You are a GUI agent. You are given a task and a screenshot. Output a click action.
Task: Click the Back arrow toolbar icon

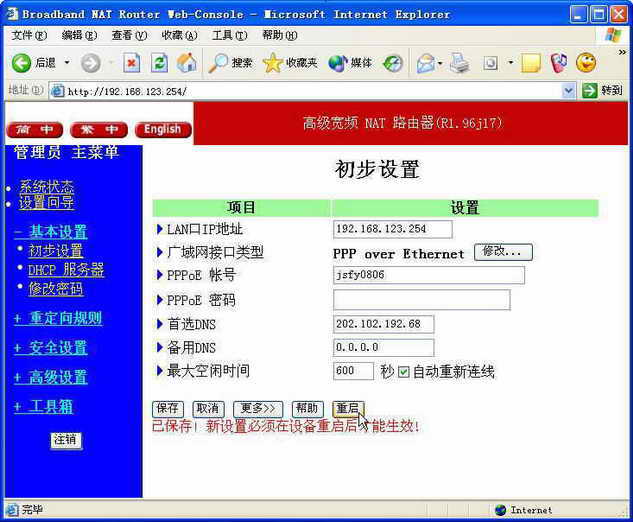pos(22,62)
